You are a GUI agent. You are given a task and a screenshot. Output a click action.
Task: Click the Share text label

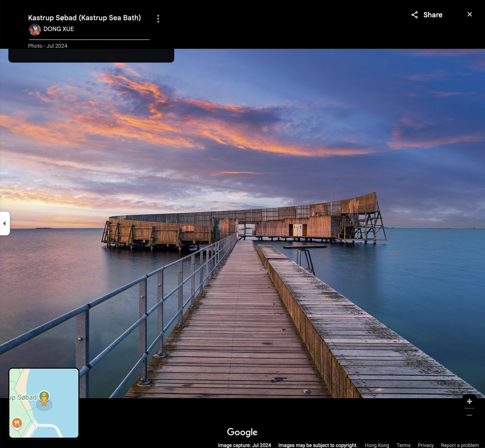point(433,15)
